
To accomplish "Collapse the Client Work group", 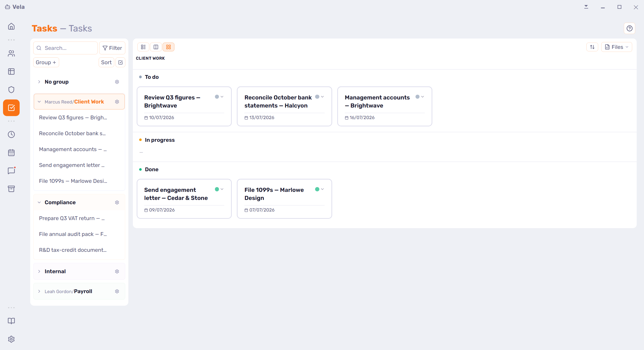I will pyautogui.click(x=39, y=102).
